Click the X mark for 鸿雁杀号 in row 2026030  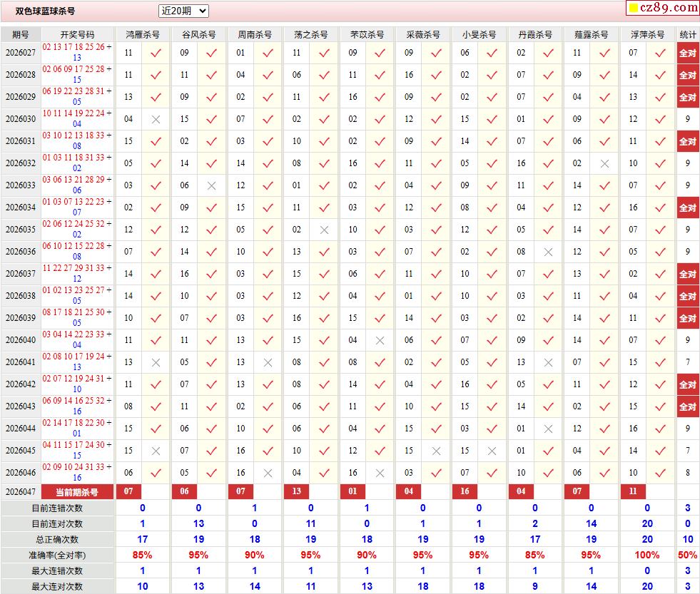(156, 119)
